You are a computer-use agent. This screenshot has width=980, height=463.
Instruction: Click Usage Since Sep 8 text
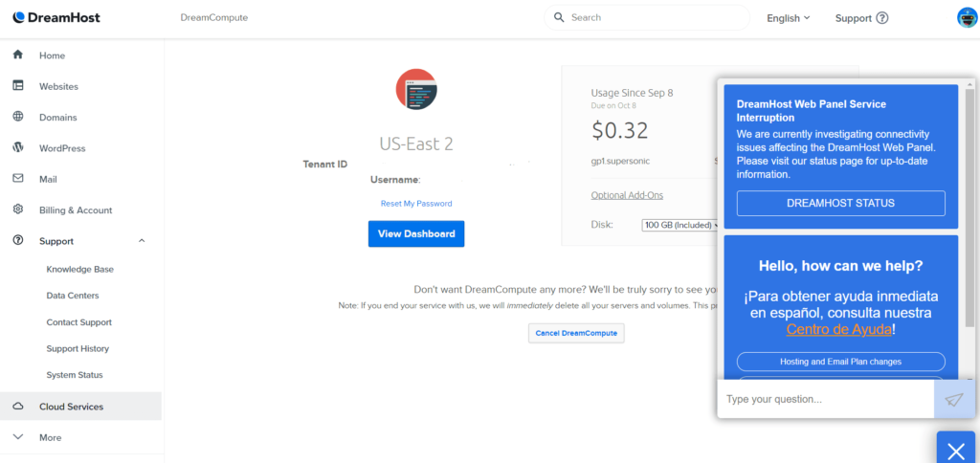[x=632, y=93]
